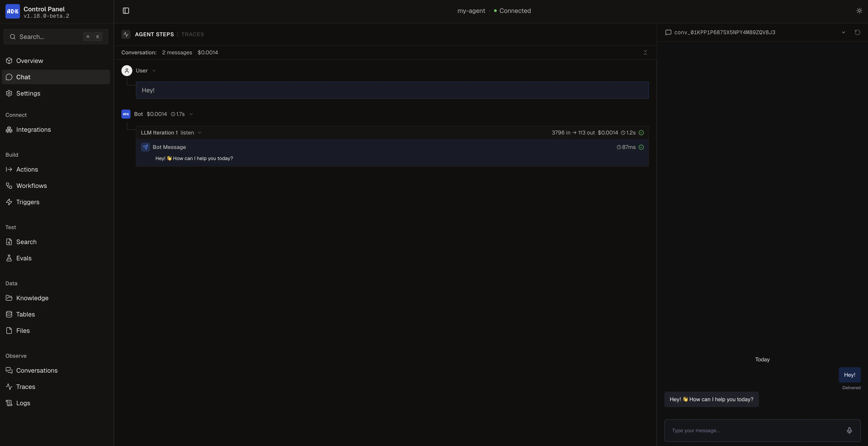Open the Chat section in the sidebar

pos(23,77)
